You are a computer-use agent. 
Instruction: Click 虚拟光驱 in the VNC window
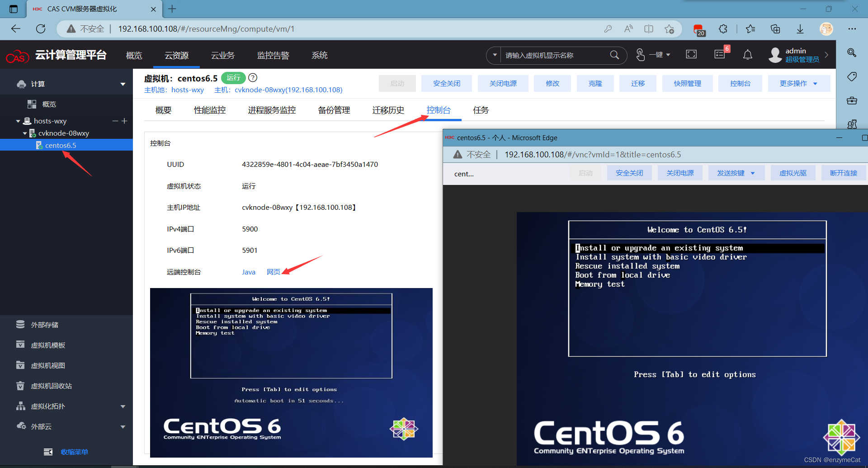pyautogui.click(x=793, y=173)
